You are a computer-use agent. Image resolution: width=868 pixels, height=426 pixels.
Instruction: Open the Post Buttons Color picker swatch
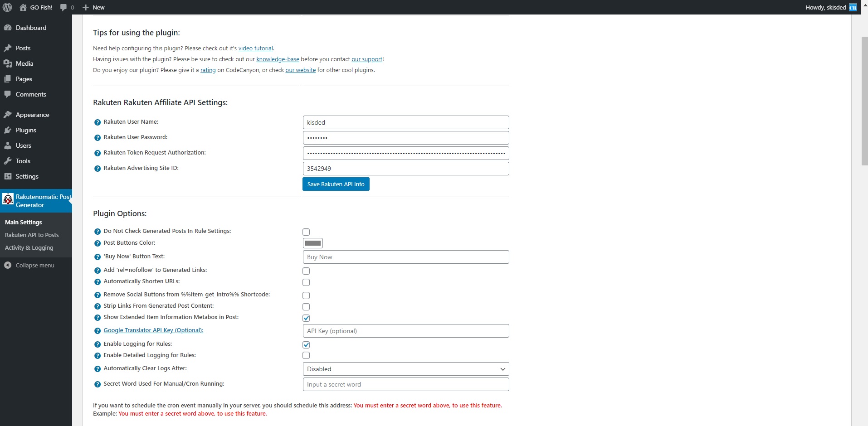(313, 243)
